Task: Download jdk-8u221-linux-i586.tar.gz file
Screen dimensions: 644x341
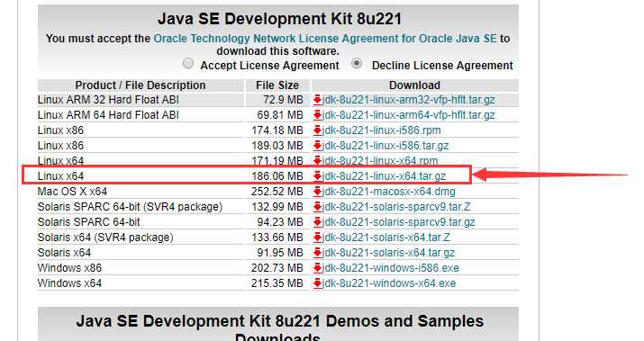Action: (x=385, y=146)
